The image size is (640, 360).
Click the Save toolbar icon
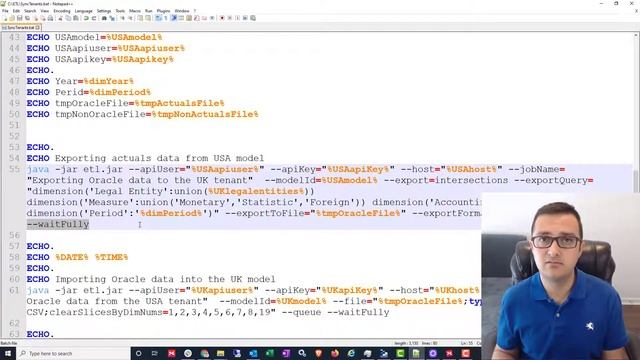(20, 18)
